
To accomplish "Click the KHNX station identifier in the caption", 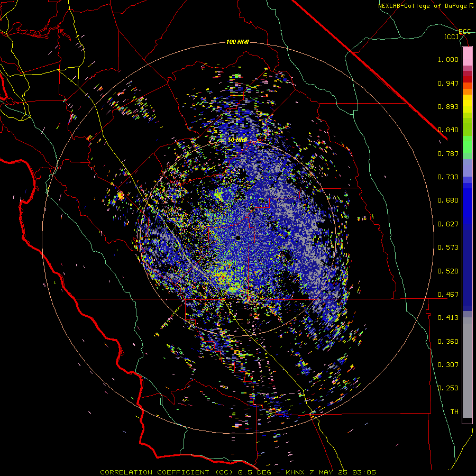I will (295, 472).
